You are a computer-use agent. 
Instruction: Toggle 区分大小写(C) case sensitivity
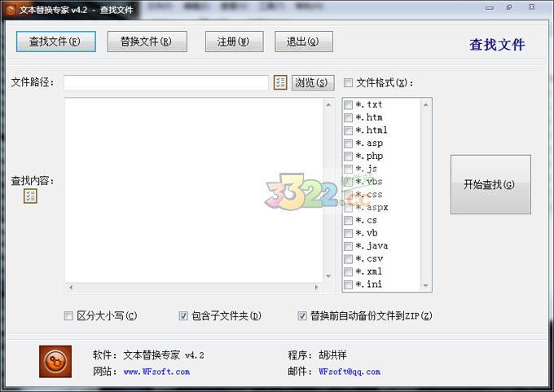click(x=68, y=315)
